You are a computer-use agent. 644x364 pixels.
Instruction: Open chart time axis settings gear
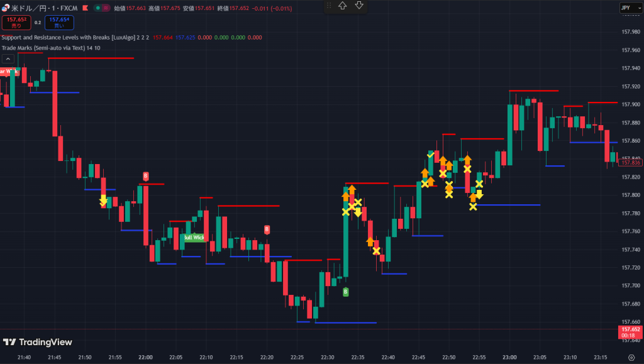click(630, 357)
